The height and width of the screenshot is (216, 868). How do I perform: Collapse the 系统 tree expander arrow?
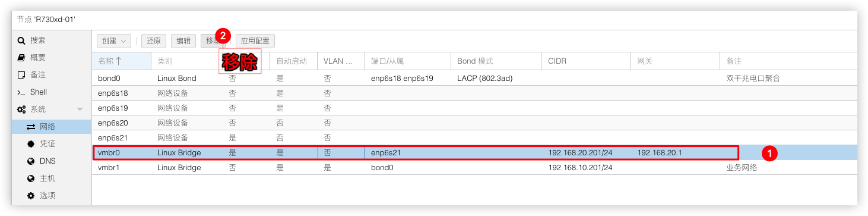[x=80, y=109]
